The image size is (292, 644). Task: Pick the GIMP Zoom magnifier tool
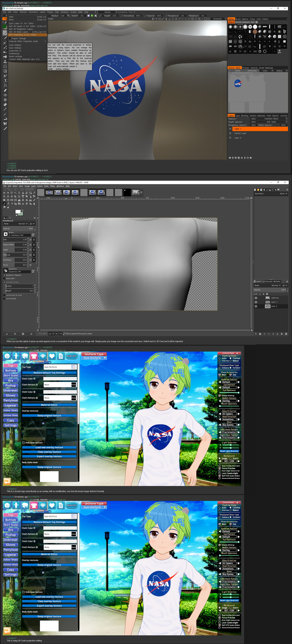tap(4, 197)
